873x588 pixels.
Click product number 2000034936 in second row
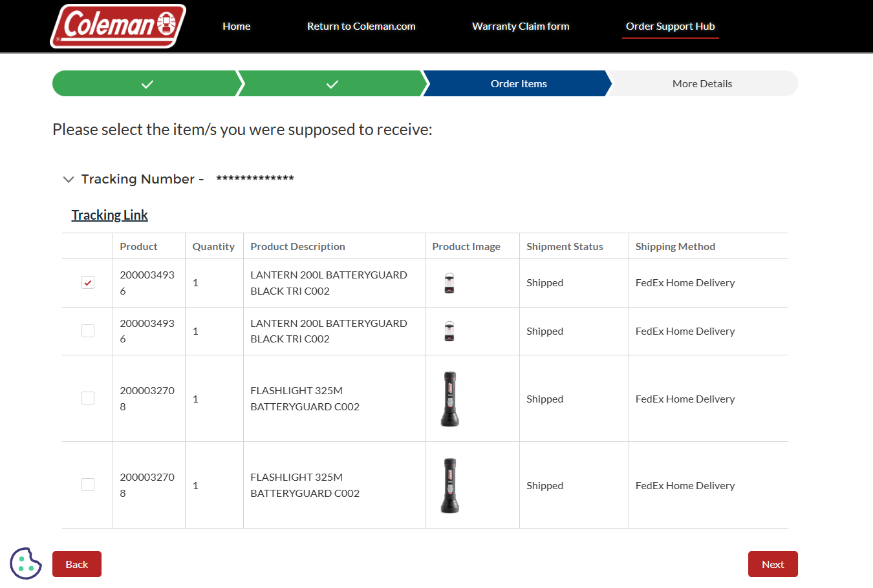pyautogui.click(x=147, y=331)
